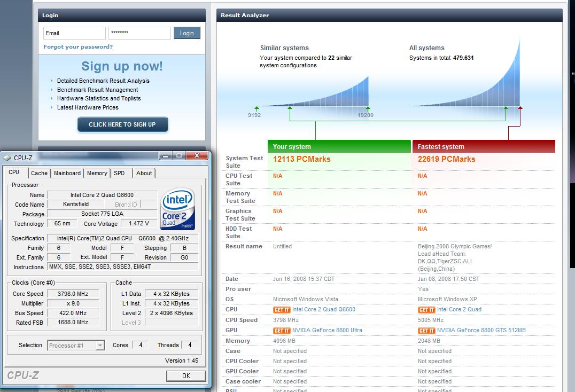The width and height of the screenshot is (575, 392).
Task: Click GET IT badge beside GeForce 8800 Ultra
Action: [282, 331]
